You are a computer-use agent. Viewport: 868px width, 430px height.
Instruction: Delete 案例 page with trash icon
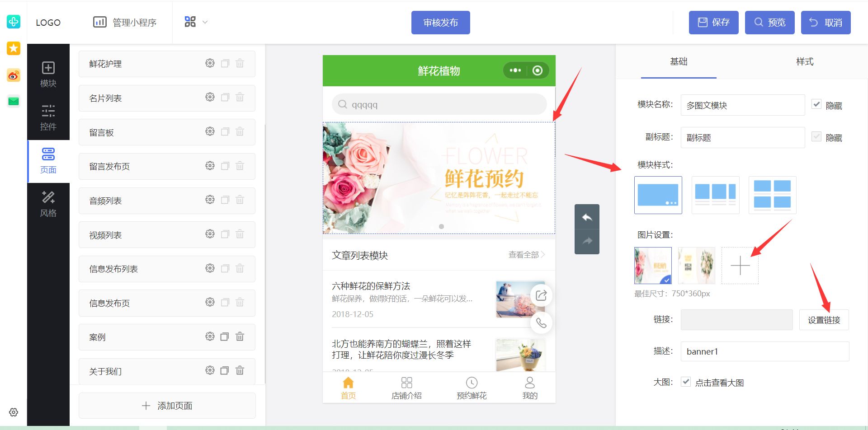[240, 337]
